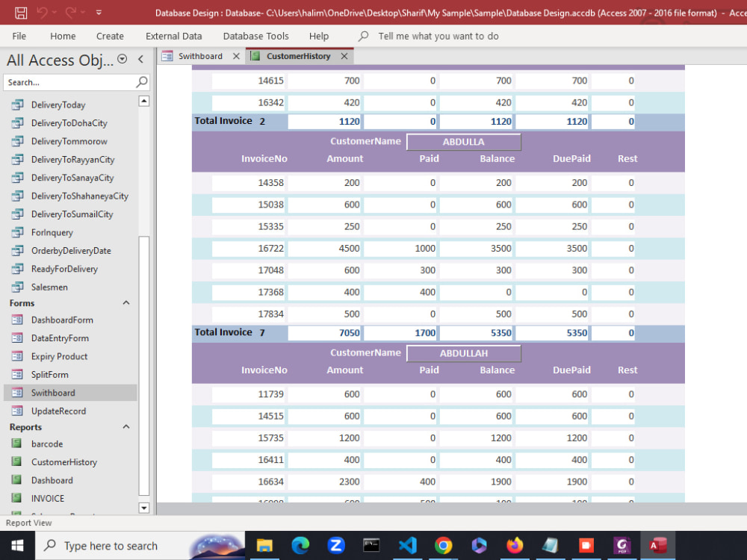
Task: Open the All Access Objects category menu
Action: pyautogui.click(x=123, y=60)
